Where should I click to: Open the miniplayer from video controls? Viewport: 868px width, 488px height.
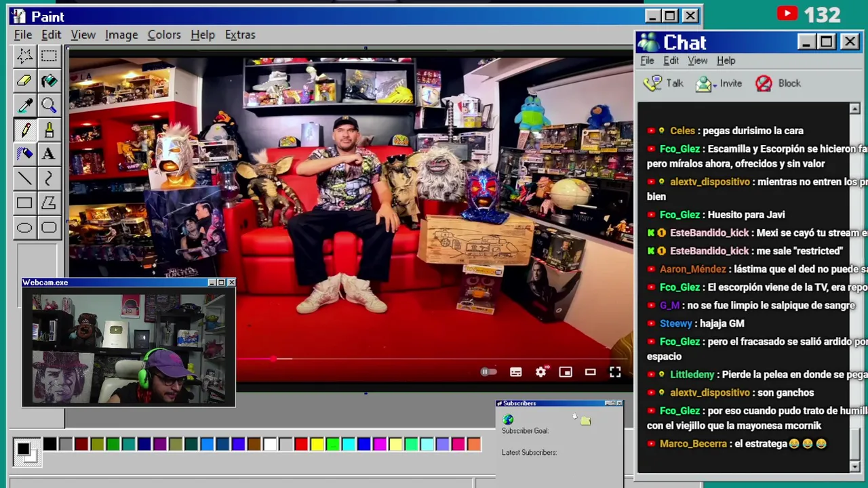click(565, 372)
